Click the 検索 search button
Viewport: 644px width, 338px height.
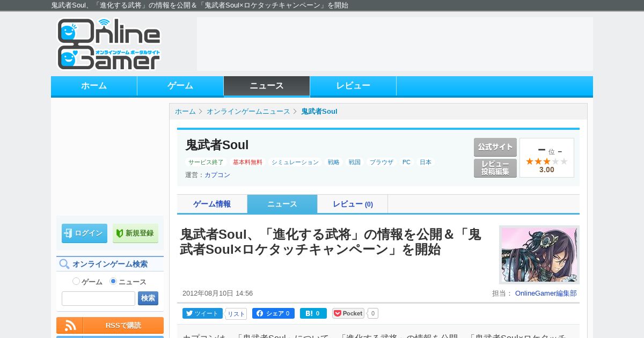point(148,298)
